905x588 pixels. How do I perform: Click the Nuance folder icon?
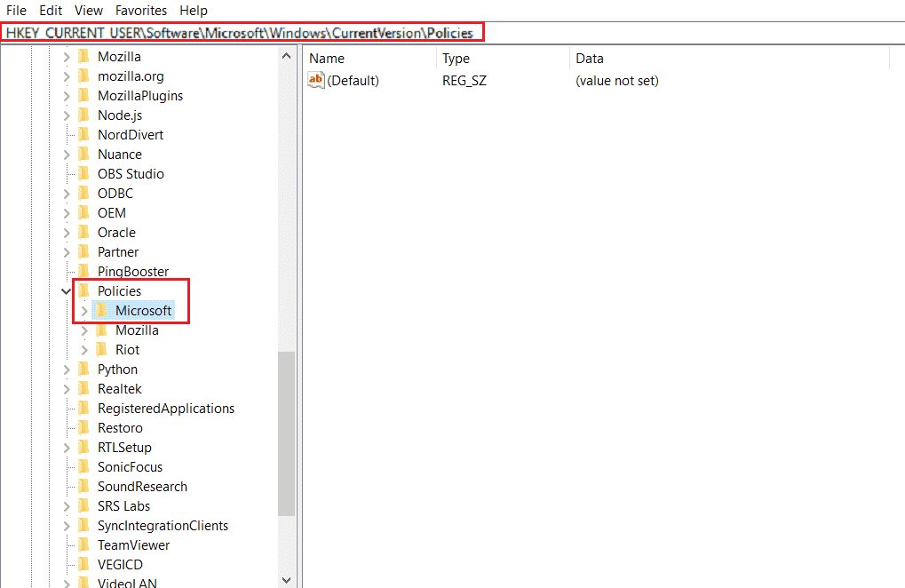click(x=84, y=155)
